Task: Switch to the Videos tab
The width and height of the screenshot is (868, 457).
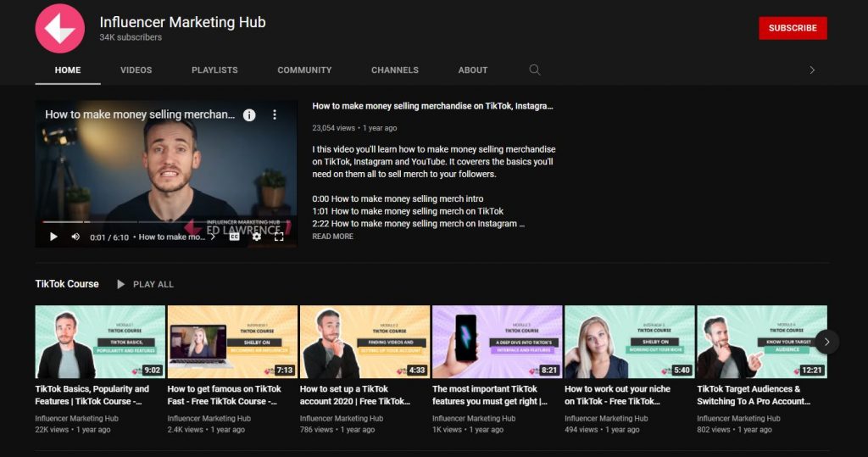Action: 136,70
